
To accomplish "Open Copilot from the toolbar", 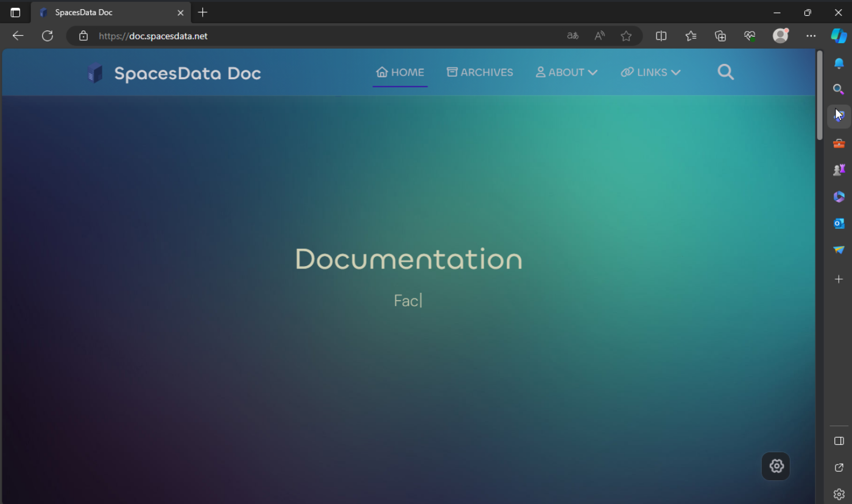I will pyautogui.click(x=839, y=36).
